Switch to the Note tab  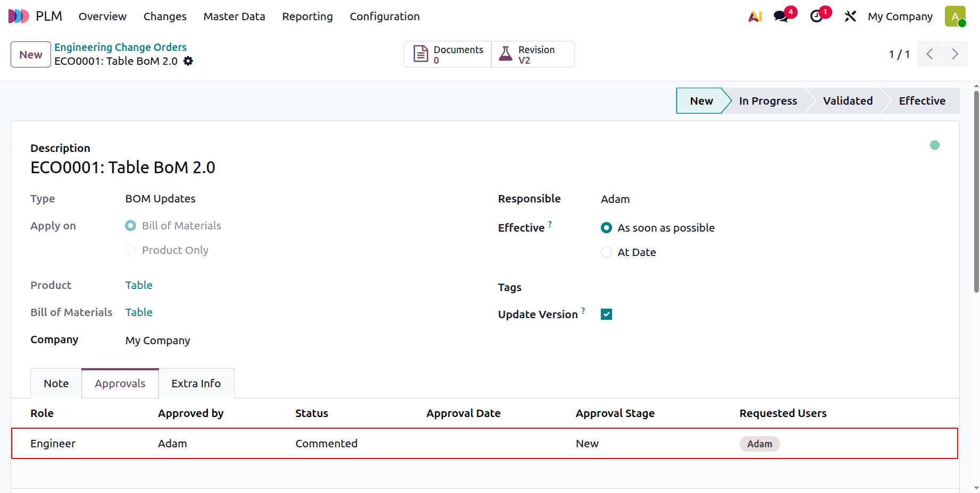click(56, 384)
